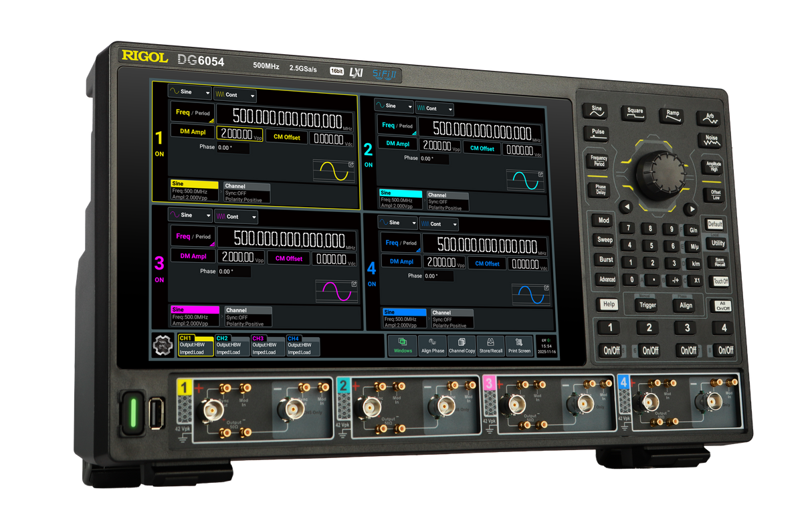Tap the Frequency Period key

[599, 161]
